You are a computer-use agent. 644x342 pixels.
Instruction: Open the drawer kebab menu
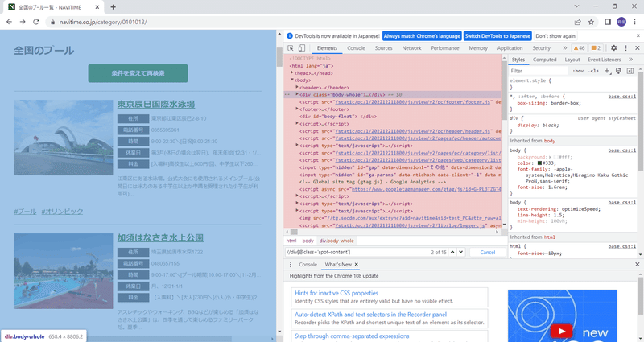291,265
